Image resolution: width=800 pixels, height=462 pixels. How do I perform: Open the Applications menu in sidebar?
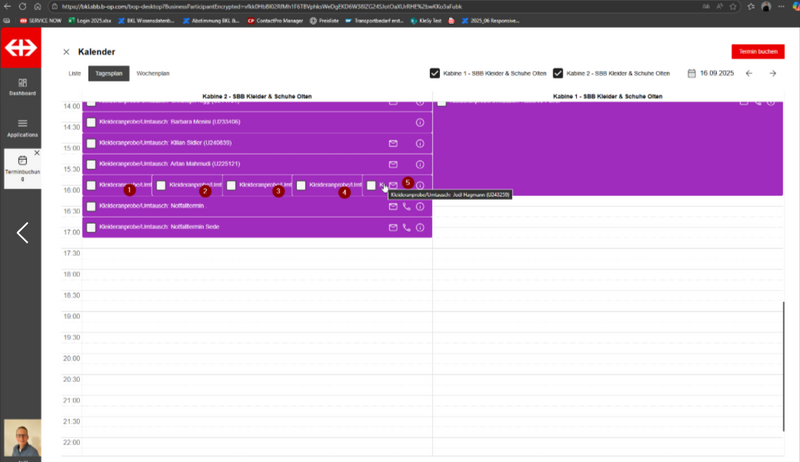pos(22,127)
